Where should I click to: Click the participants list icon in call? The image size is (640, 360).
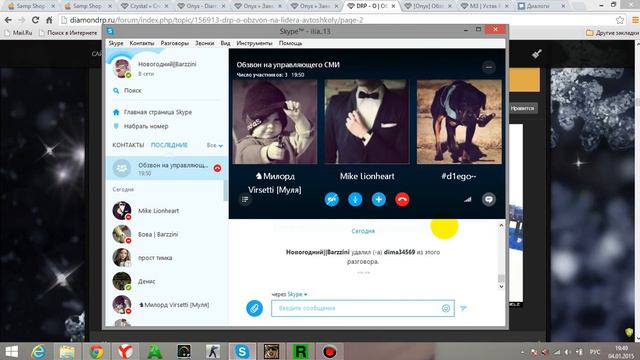[245, 199]
